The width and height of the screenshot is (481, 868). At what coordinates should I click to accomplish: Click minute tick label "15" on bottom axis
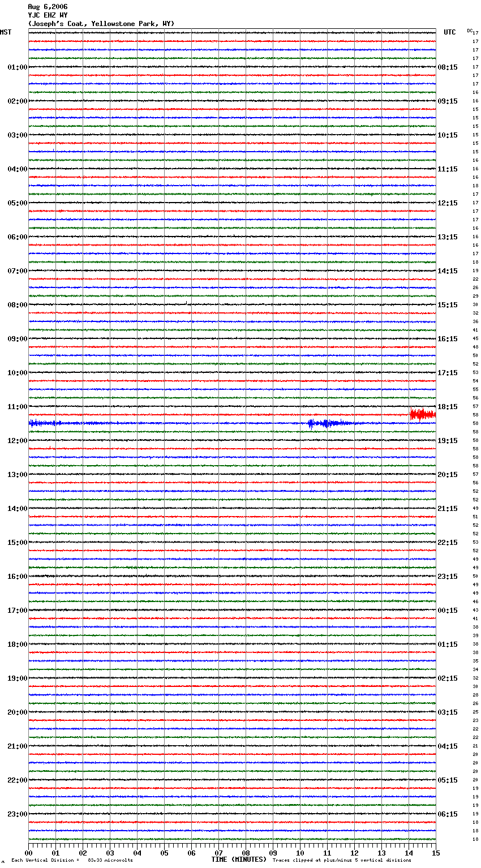(436, 853)
